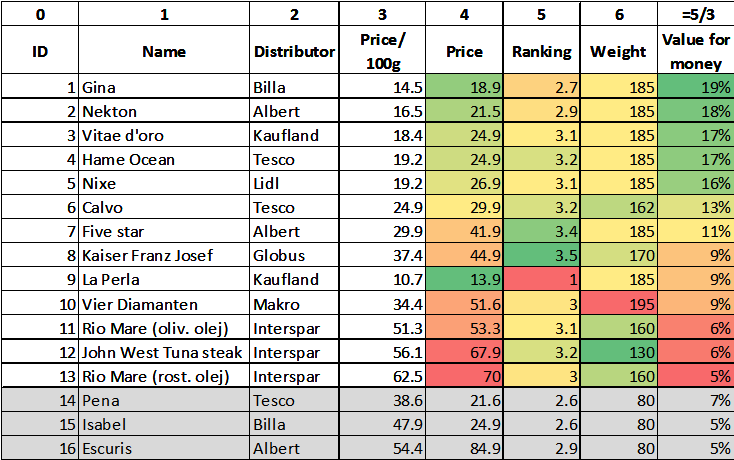Select the "Makro" distributor cell

click(294, 304)
